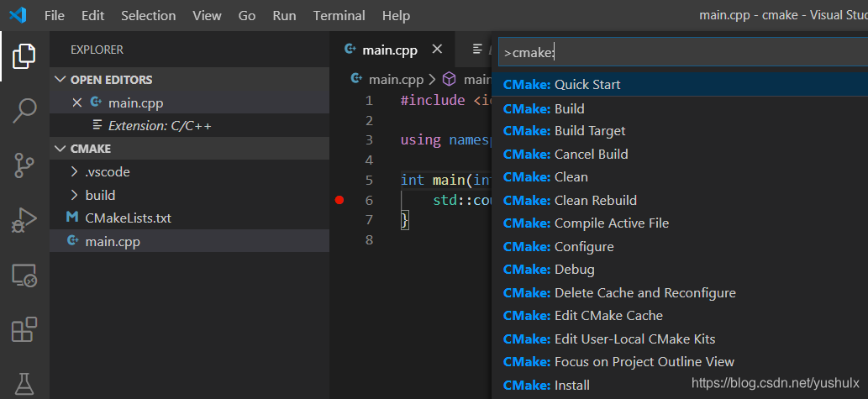This screenshot has height=399, width=868.
Task: Open the Run and Debug view icon
Action: [24, 220]
